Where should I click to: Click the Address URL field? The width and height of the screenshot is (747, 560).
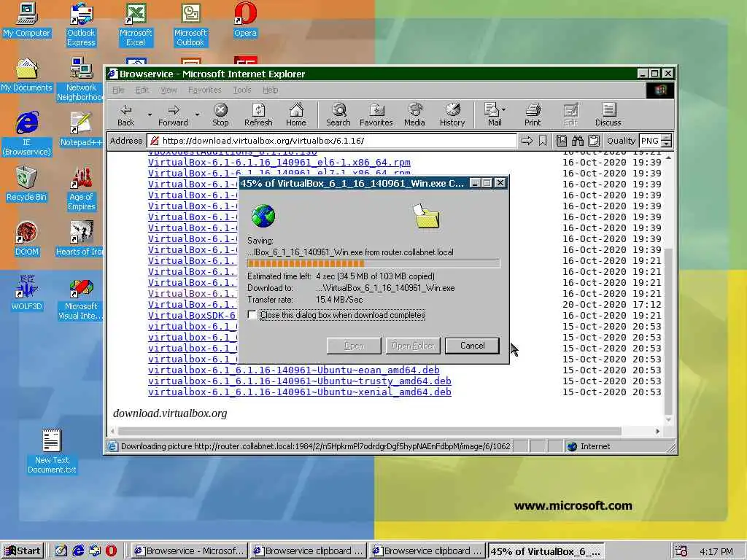332,141
